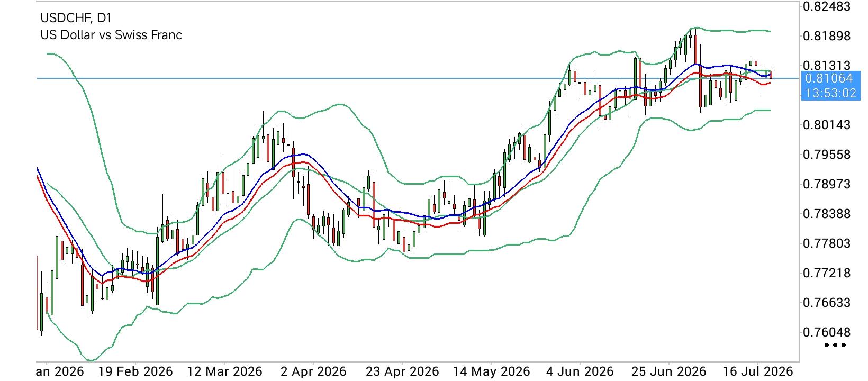This screenshot has height=381, width=868.
Task: Click the 4 Jun 2026 date label
Action: pos(580,371)
